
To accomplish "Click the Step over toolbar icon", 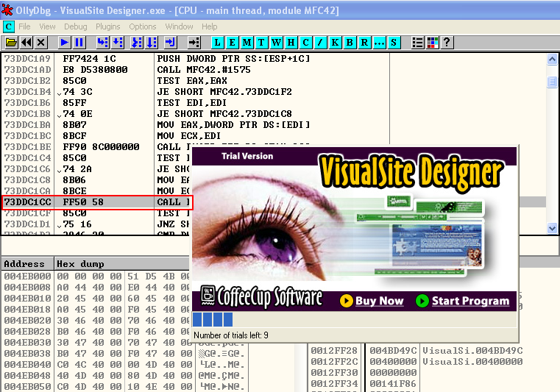I will click(118, 43).
